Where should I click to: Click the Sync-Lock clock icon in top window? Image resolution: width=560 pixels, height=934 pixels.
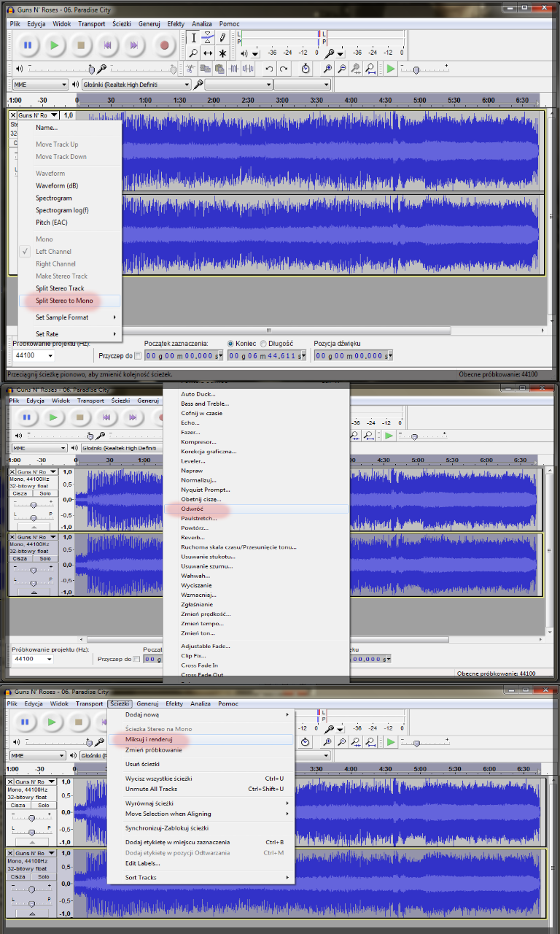tap(306, 69)
